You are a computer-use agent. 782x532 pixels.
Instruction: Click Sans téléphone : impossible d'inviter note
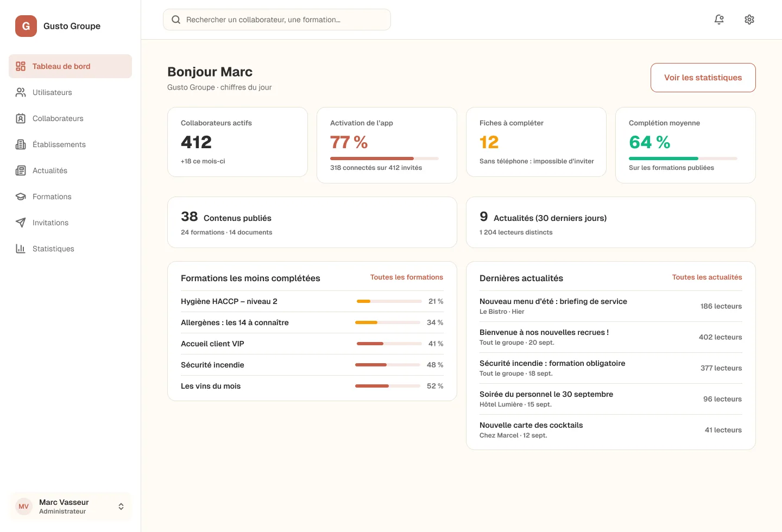click(x=537, y=161)
